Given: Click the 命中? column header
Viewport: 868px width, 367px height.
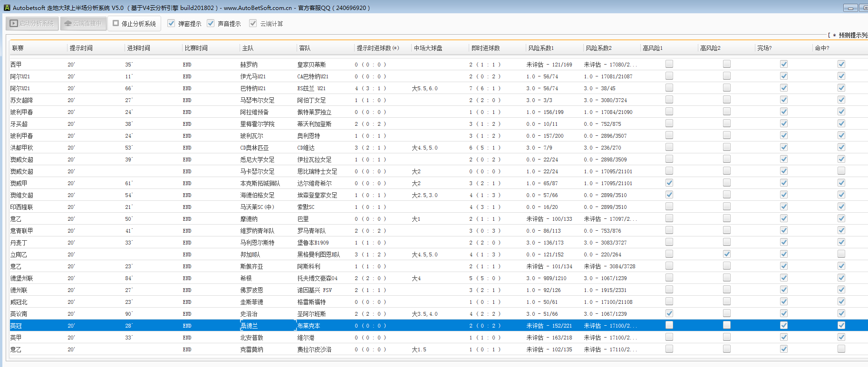Looking at the screenshot, I should point(822,48).
